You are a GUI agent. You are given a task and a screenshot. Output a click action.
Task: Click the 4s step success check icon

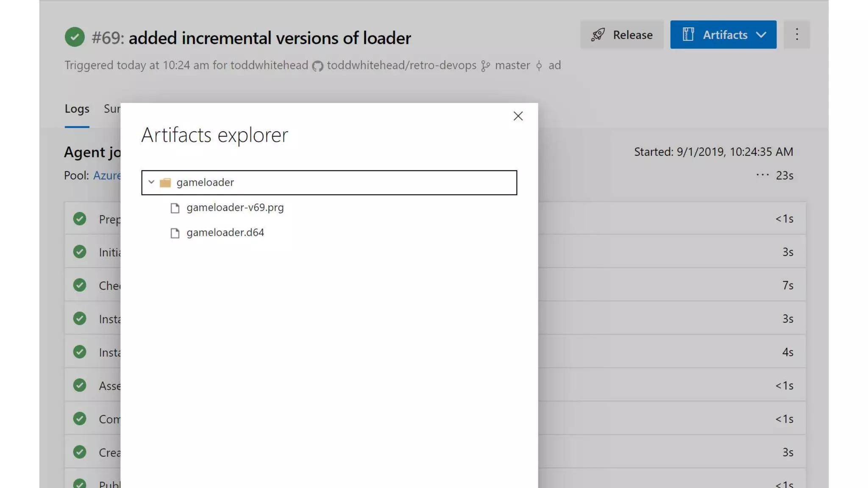(x=80, y=352)
